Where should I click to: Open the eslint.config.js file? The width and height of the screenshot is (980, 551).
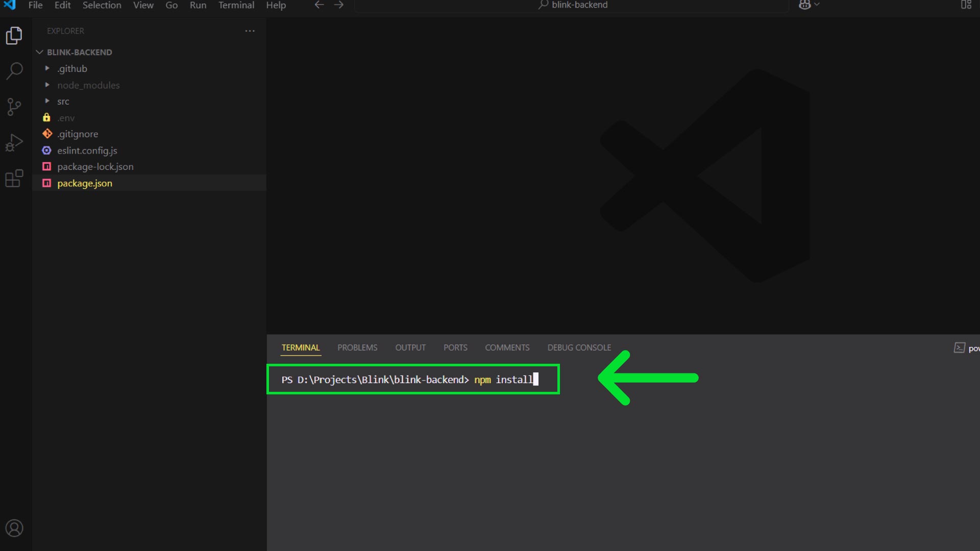[x=87, y=151]
